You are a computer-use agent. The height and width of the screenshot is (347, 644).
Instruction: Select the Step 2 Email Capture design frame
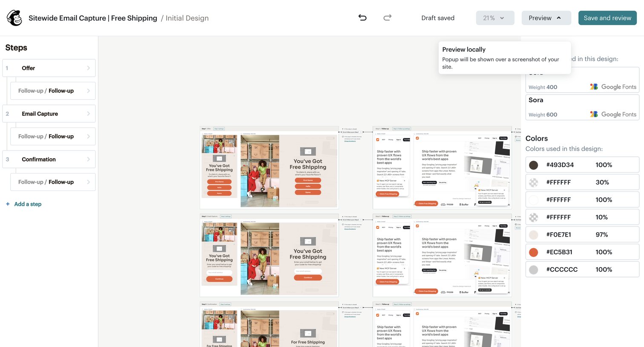click(x=269, y=255)
